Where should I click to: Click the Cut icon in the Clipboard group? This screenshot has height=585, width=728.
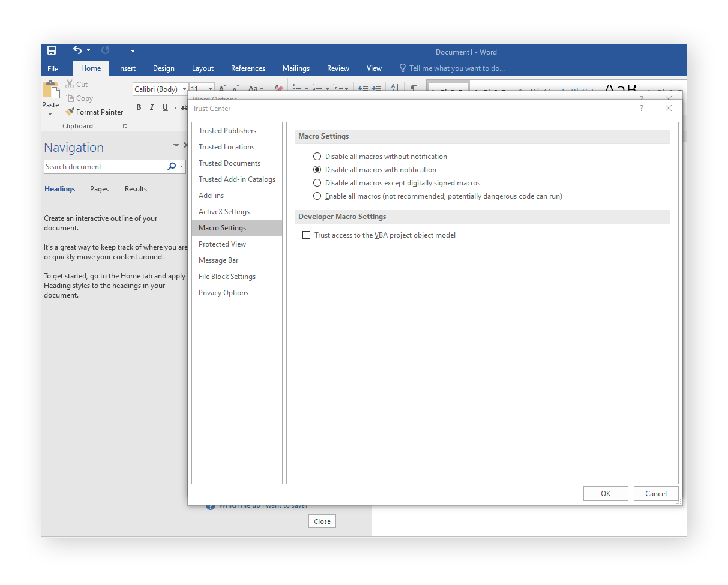[69, 84]
